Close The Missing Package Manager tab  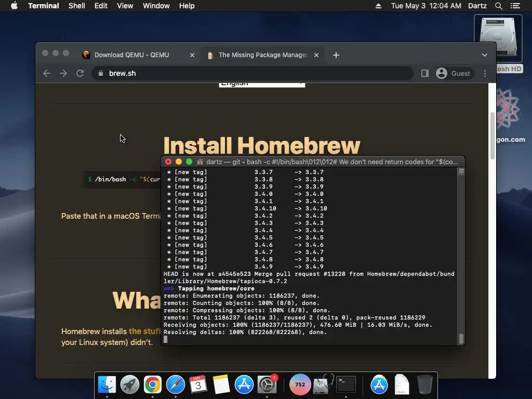[316, 55]
